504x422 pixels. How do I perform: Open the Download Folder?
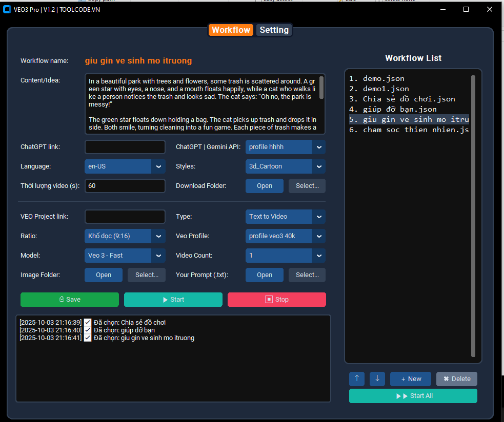[x=265, y=186]
